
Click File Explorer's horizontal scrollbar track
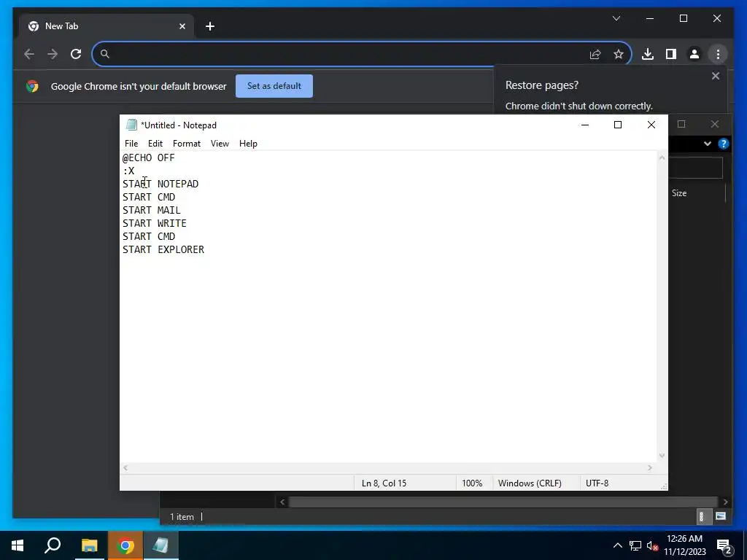pos(503,502)
